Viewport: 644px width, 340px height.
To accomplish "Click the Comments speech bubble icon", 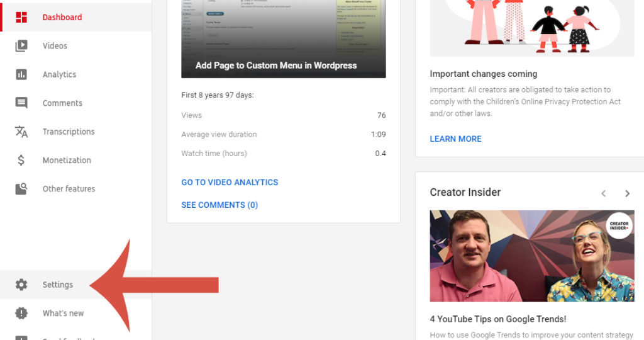I will [x=21, y=103].
